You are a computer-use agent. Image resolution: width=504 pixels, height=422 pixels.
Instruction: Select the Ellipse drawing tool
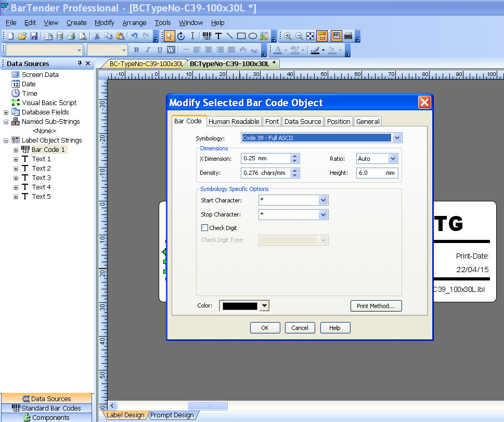(253, 36)
